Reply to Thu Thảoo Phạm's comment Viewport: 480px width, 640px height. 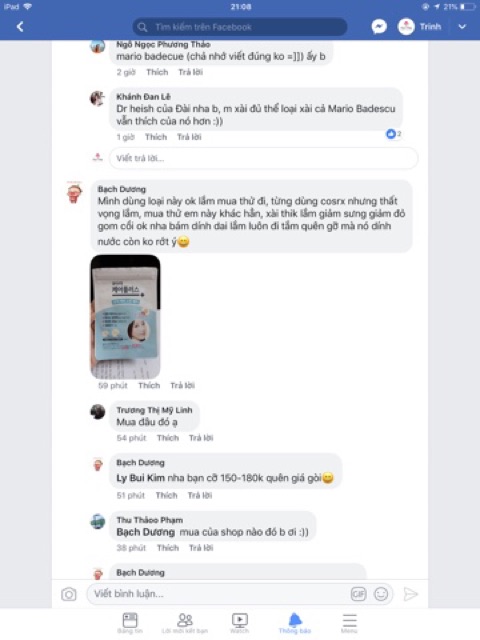click(201, 548)
